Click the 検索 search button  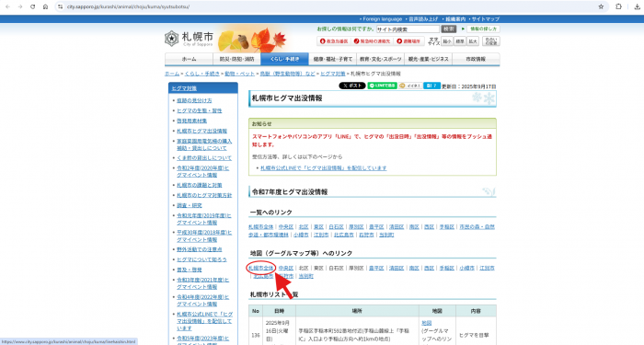[x=449, y=29]
